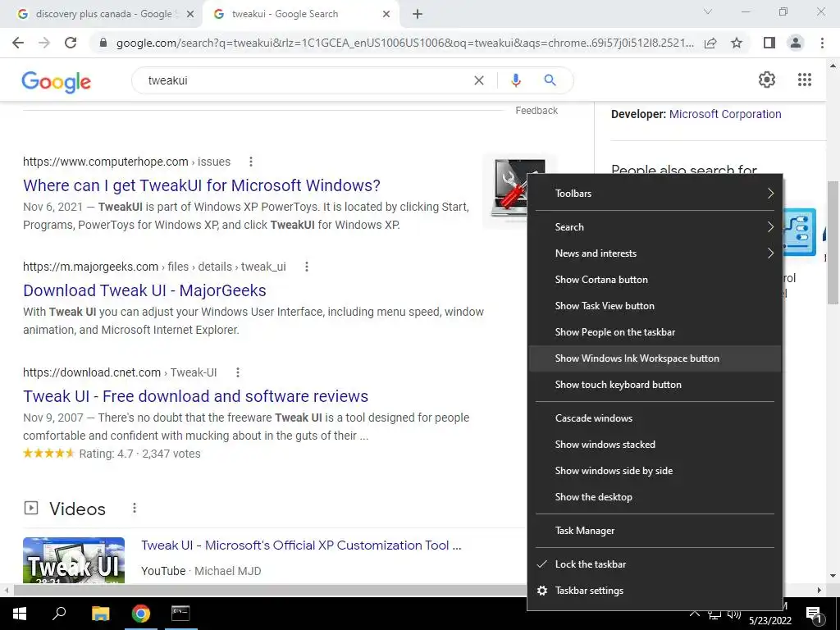The height and width of the screenshot is (630, 840).
Task: Open options for the download.cnet.com result
Action: point(238,372)
